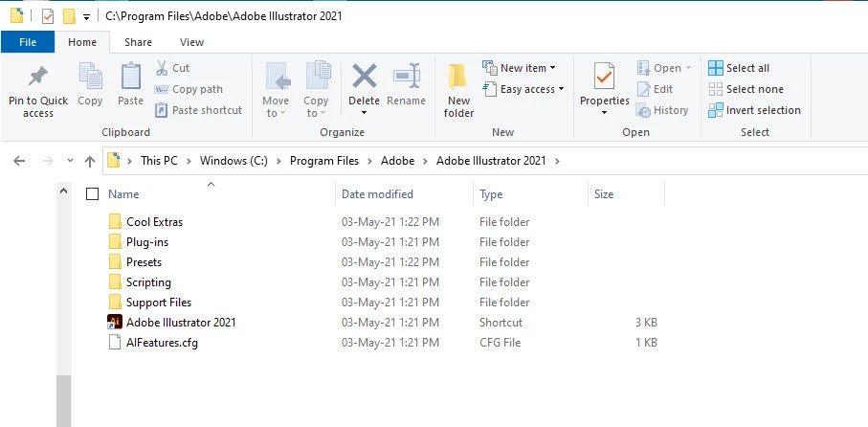The image size is (868, 427).
Task: Toggle the select-all checkbox beside Name
Action: coord(93,193)
